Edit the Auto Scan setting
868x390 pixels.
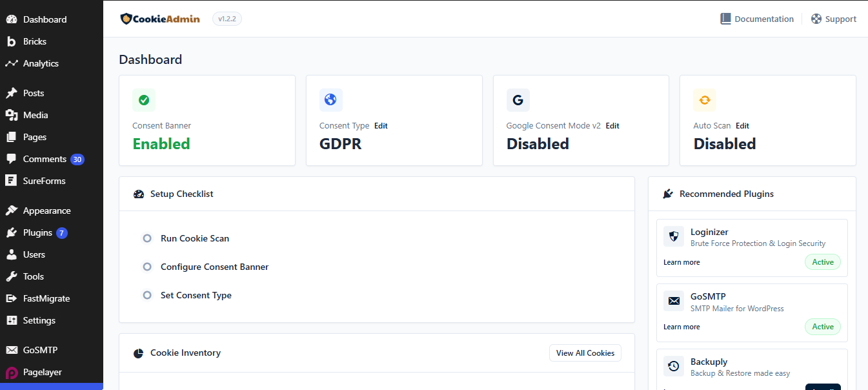point(742,126)
